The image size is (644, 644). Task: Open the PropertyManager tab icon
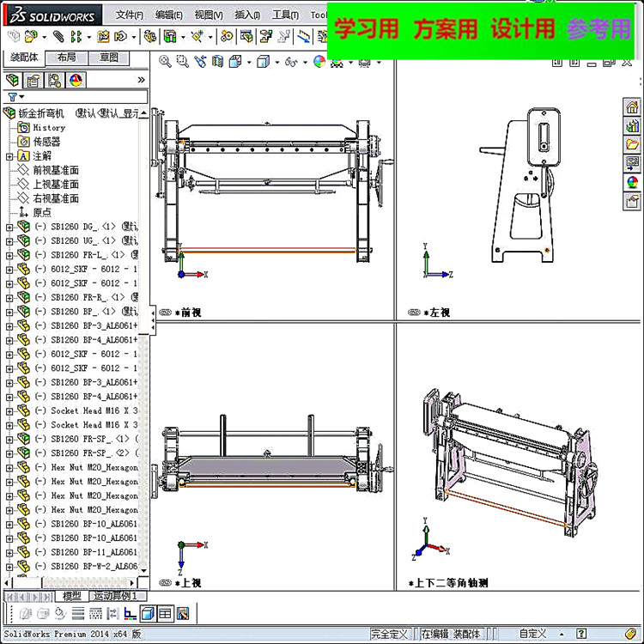pyautogui.click(x=33, y=80)
